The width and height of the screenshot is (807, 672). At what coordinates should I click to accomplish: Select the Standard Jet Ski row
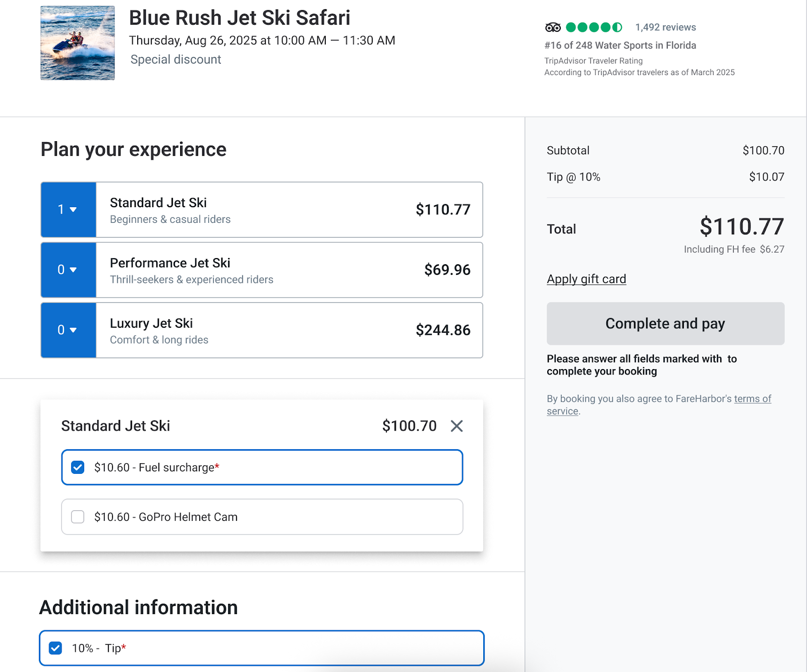point(289,210)
